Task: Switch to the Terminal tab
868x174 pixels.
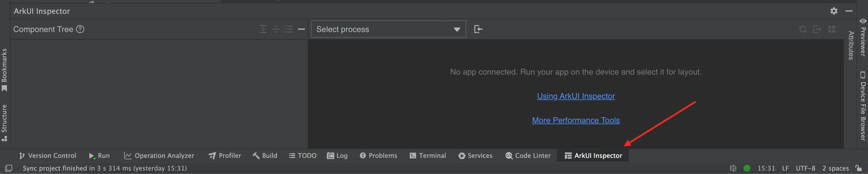Action: pos(428,156)
